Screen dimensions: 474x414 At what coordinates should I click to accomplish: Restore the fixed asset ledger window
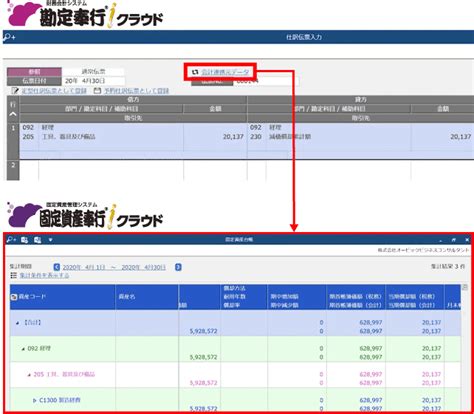(x=454, y=240)
